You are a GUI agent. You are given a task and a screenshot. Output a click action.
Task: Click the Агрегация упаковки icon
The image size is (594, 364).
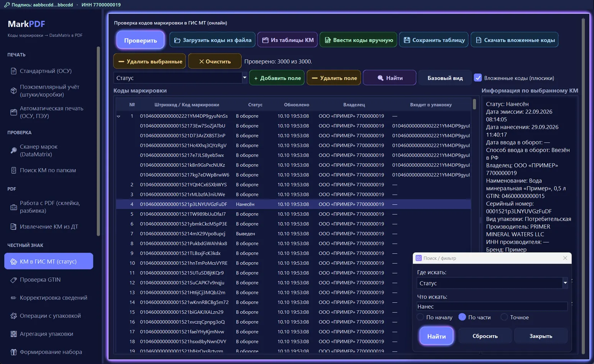pos(13,334)
